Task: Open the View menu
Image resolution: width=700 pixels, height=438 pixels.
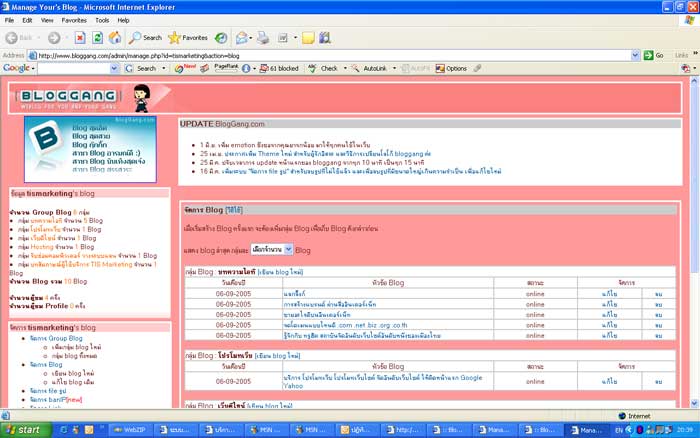Action: click(47, 20)
